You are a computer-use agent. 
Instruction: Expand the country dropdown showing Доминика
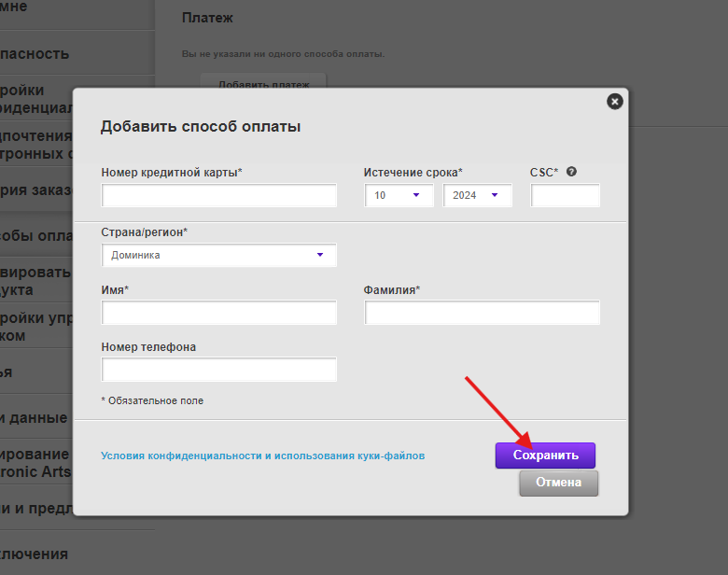point(219,255)
